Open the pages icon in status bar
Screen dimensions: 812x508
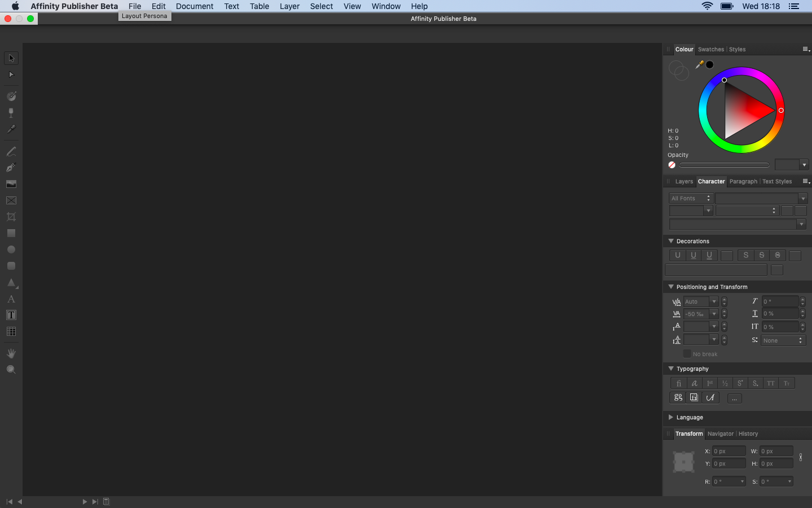coord(106,501)
